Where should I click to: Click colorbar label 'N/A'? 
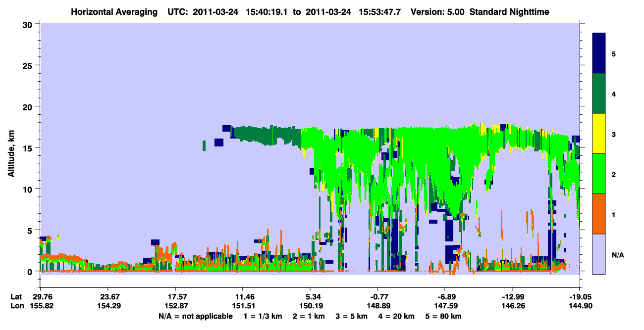[618, 255]
